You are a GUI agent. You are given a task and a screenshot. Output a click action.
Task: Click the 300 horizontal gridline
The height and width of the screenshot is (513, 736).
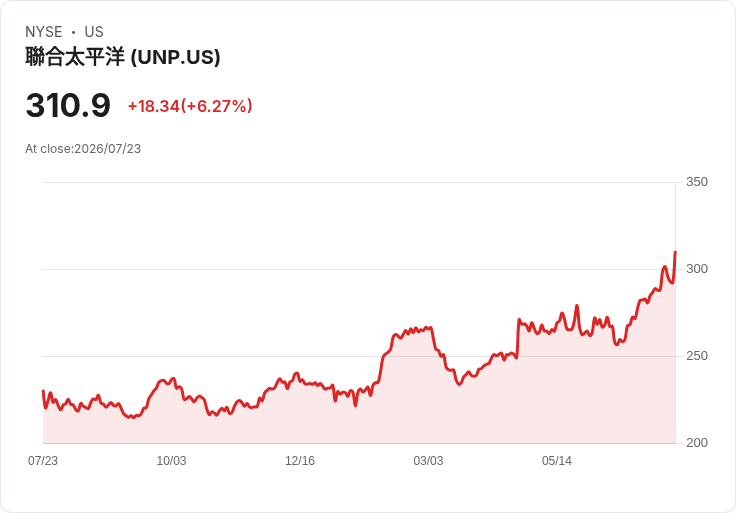[359, 269]
